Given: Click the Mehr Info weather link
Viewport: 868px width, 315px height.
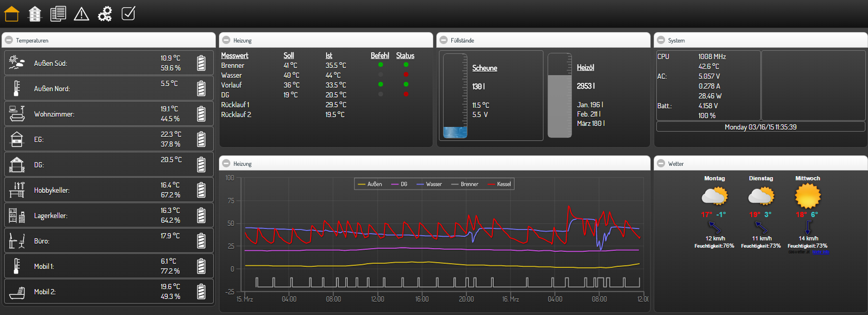Looking at the screenshot, I should click(x=820, y=252).
